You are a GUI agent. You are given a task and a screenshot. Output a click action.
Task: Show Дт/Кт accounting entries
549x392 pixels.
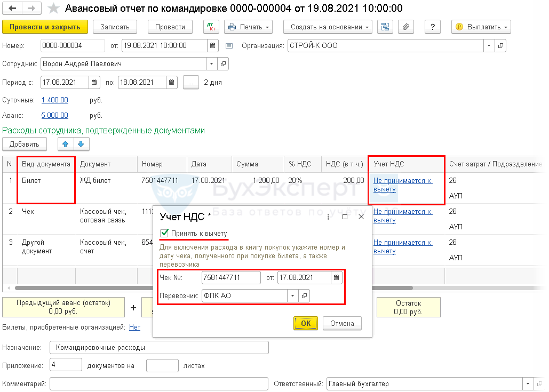coord(211,27)
